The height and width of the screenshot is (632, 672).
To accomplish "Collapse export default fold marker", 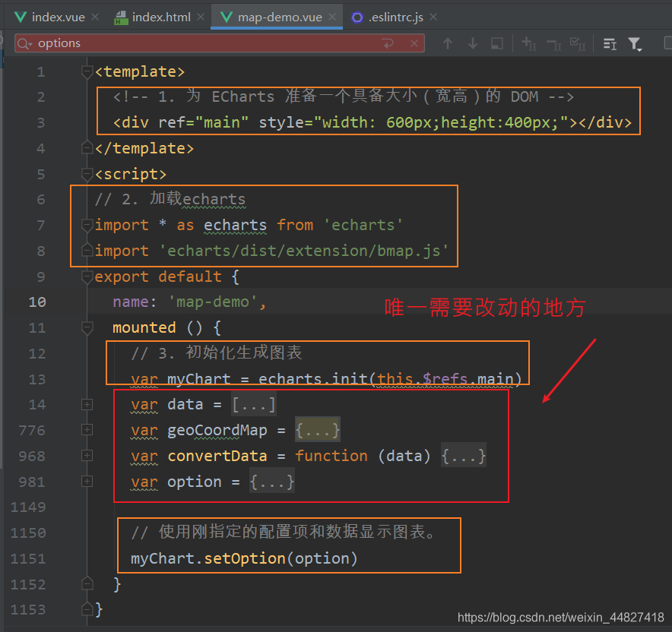I will [x=87, y=276].
